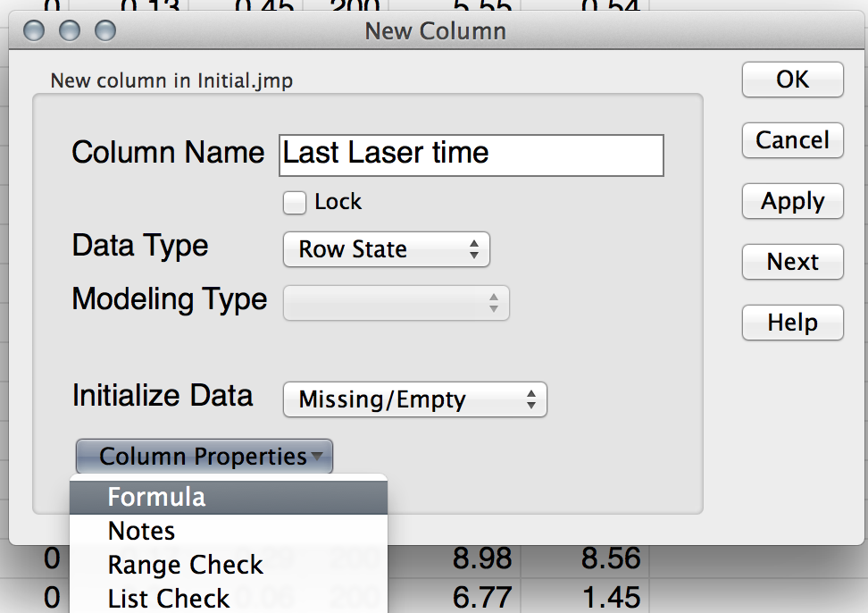Enable the Lock checkbox
This screenshot has height=613, width=868.
(295, 203)
